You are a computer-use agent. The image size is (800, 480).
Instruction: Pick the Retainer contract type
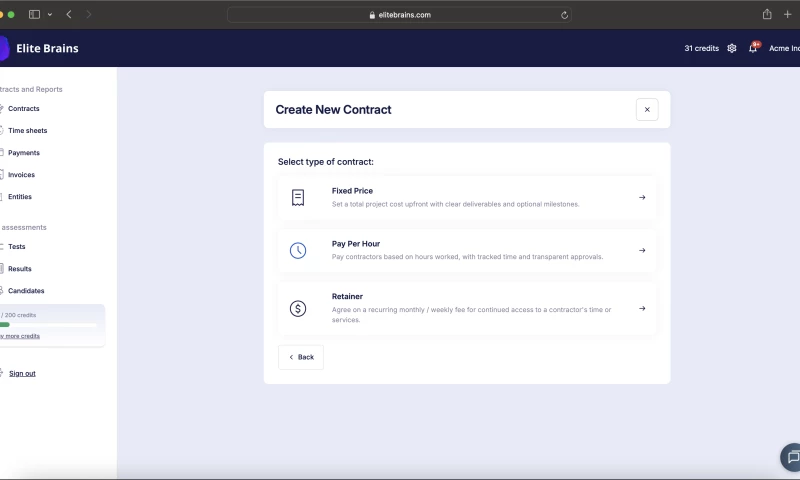[x=467, y=308]
